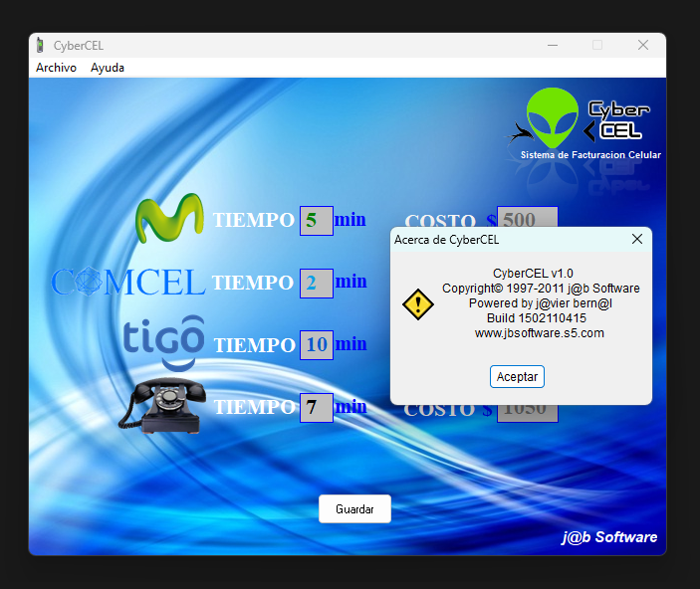This screenshot has height=589, width=700.
Task: Select the landline time field showing 7
Action: pyautogui.click(x=316, y=407)
